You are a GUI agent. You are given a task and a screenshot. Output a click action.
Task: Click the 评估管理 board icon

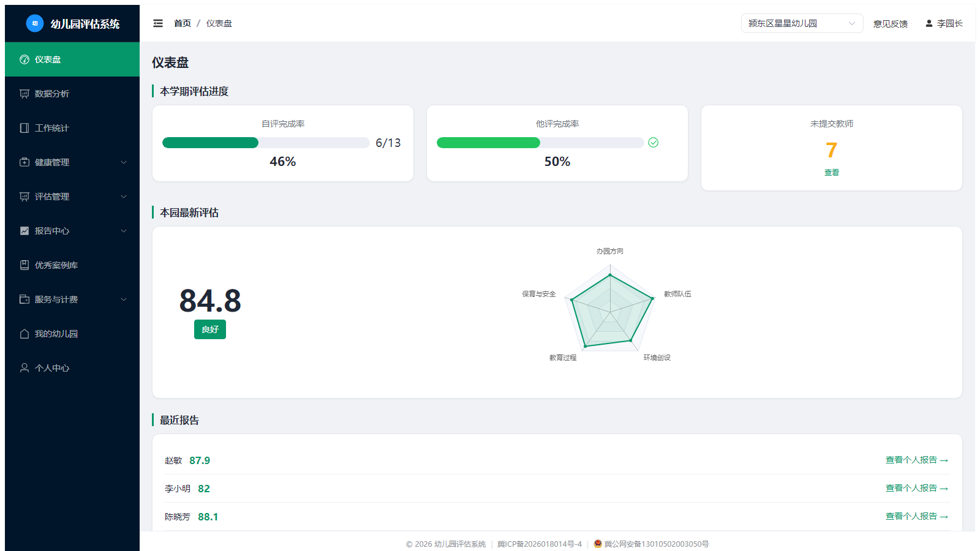24,197
